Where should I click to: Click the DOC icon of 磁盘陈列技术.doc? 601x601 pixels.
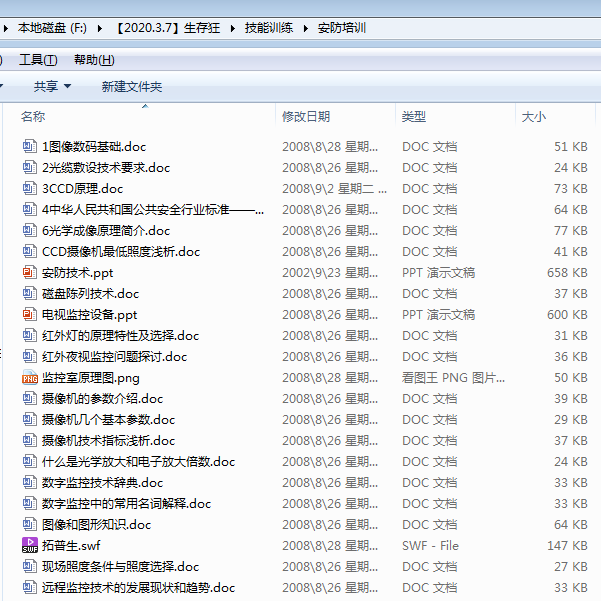(x=30, y=294)
